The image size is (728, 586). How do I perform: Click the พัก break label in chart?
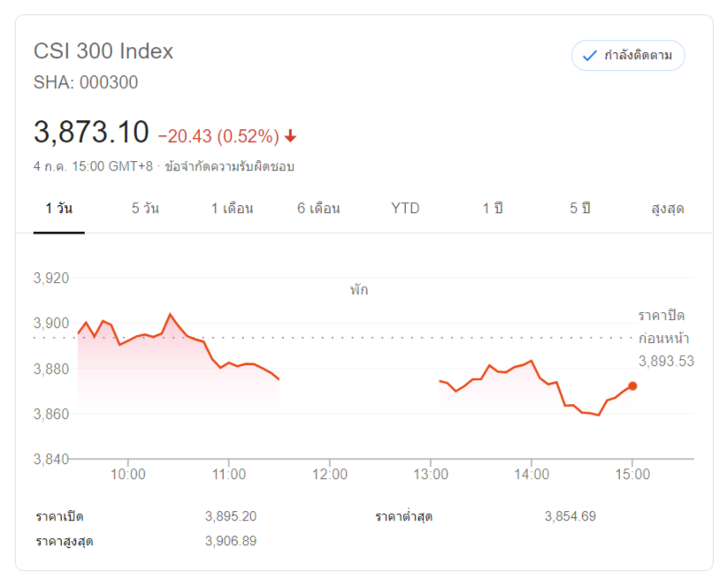pyautogui.click(x=358, y=290)
